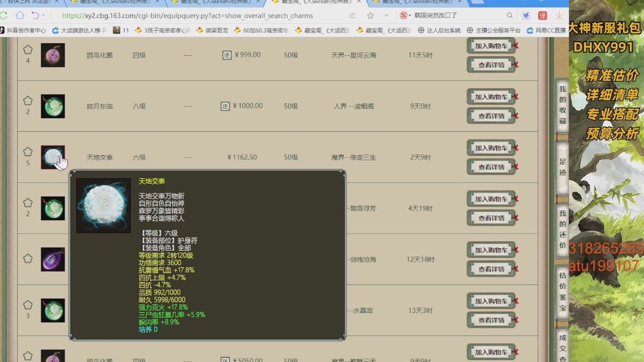Open 微笑哥龙 bookmark

[212, 30]
